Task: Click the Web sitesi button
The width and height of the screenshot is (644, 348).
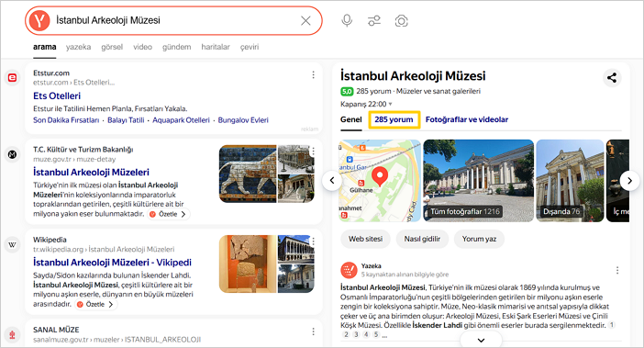Action: coord(365,239)
